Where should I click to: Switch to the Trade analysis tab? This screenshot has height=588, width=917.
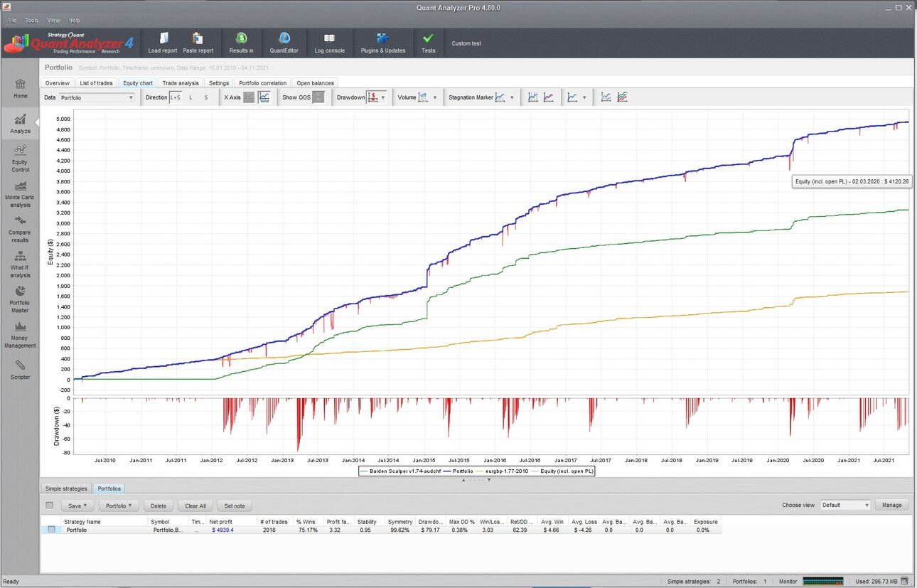(181, 83)
